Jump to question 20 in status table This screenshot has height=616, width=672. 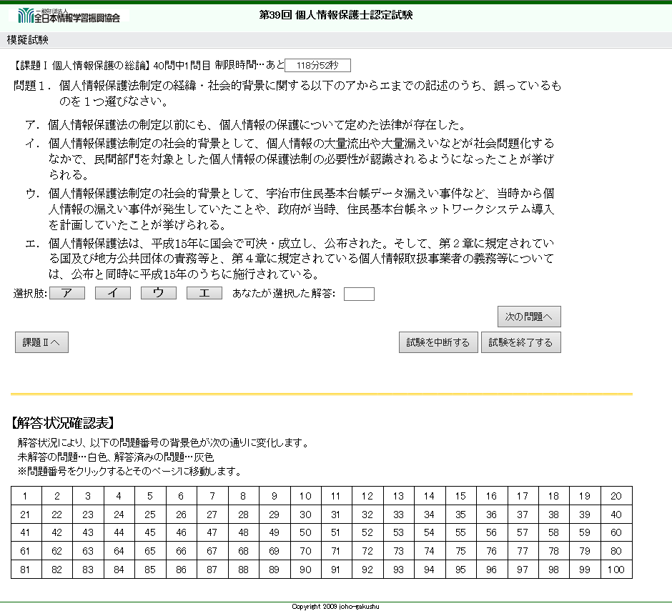click(x=616, y=496)
